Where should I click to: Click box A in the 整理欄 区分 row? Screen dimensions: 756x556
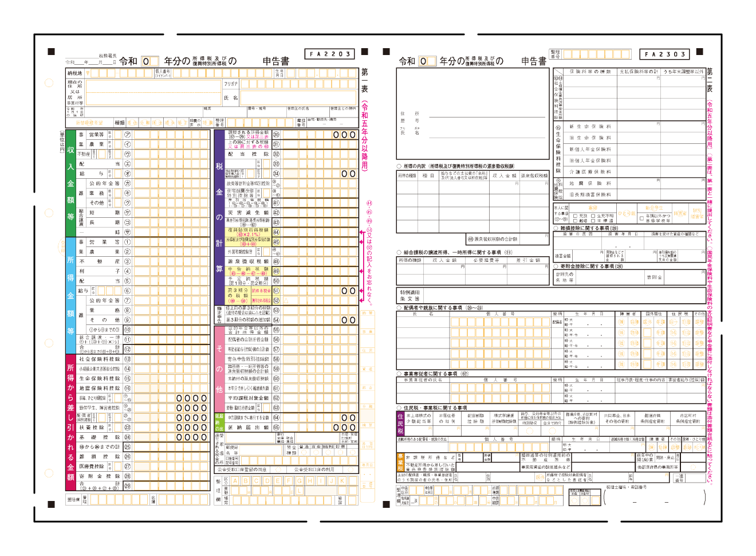coord(235,481)
